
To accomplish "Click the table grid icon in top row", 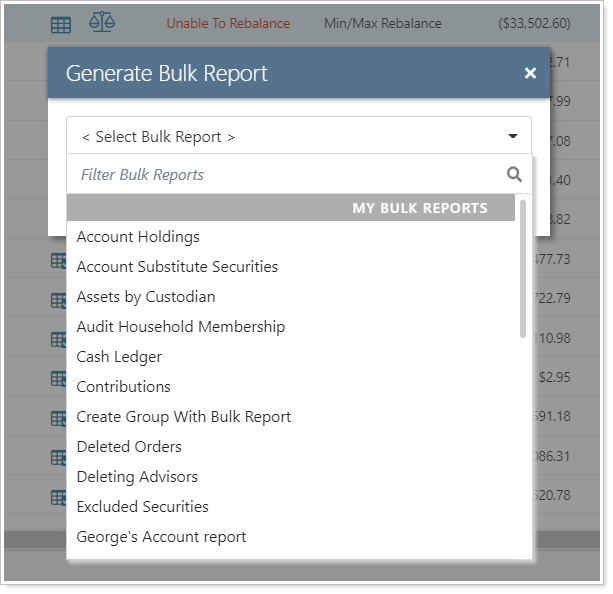I will pyautogui.click(x=61, y=24).
